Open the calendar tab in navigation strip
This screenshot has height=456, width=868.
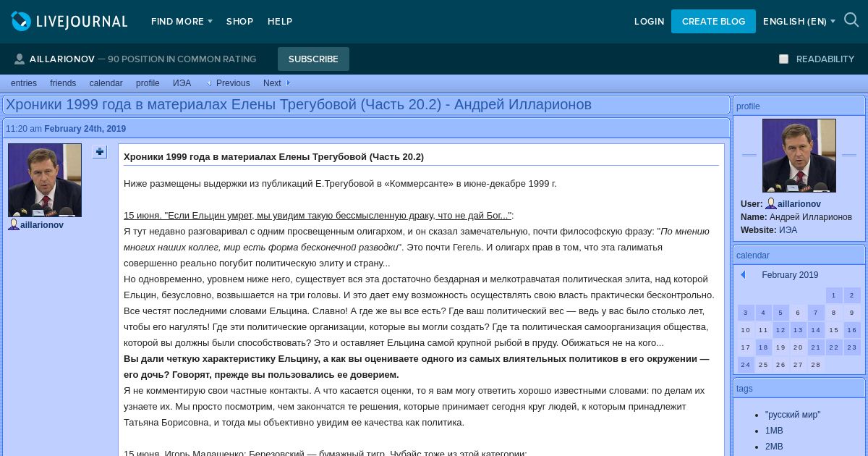106,83
